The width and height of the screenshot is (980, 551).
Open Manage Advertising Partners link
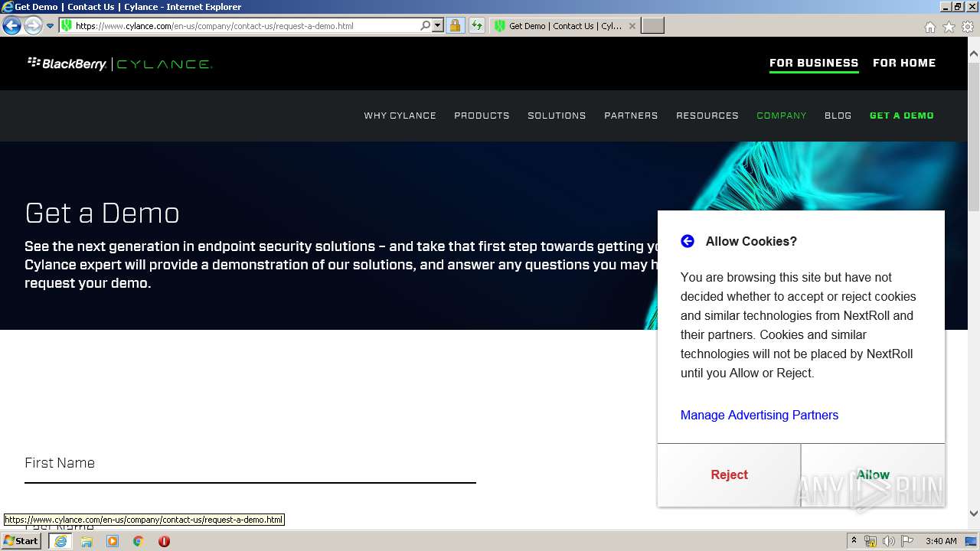point(759,415)
